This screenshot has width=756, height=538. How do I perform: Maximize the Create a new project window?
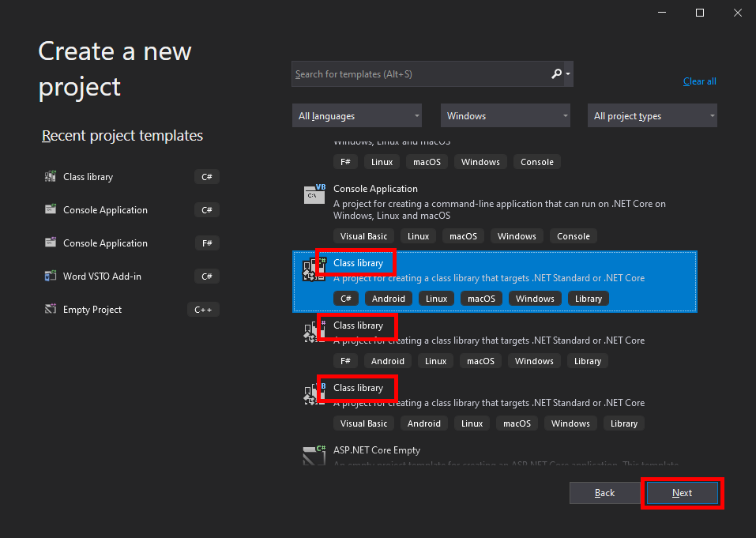(x=699, y=13)
